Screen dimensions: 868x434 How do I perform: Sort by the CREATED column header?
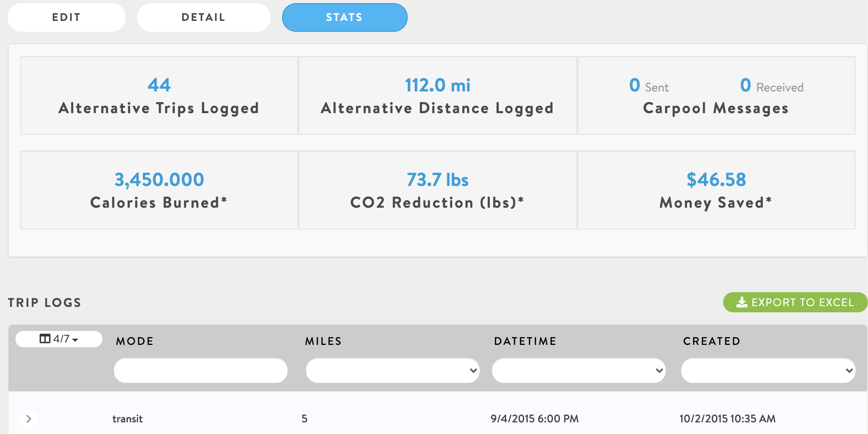point(711,341)
